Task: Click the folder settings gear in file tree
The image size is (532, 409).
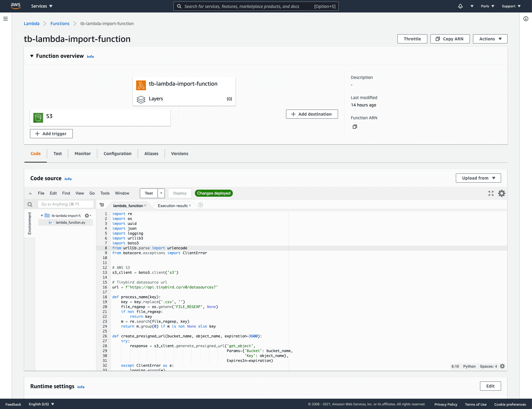Action: point(87,216)
